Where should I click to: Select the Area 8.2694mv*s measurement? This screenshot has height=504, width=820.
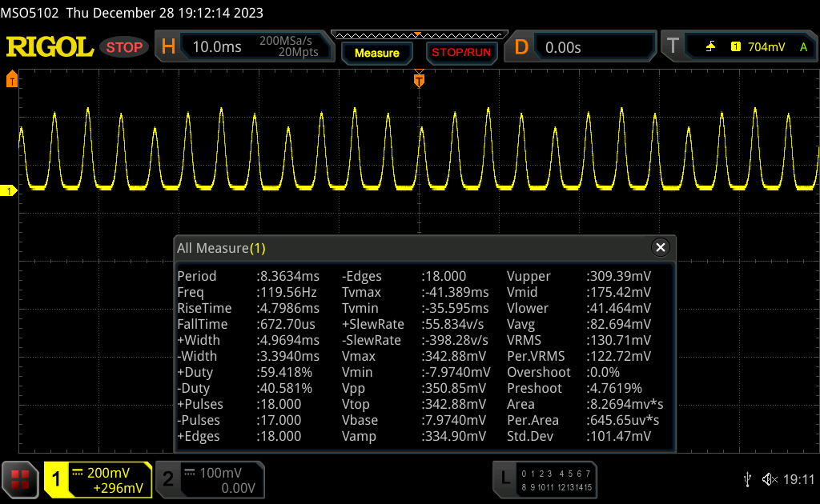coord(585,404)
